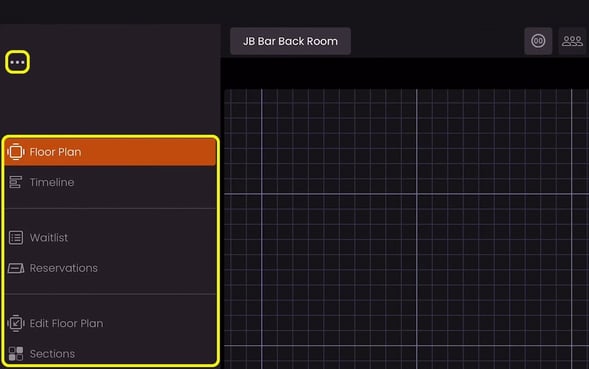This screenshot has width=589, height=369.
Task: Click the Timeline bars icon
Action: point(15,182)
